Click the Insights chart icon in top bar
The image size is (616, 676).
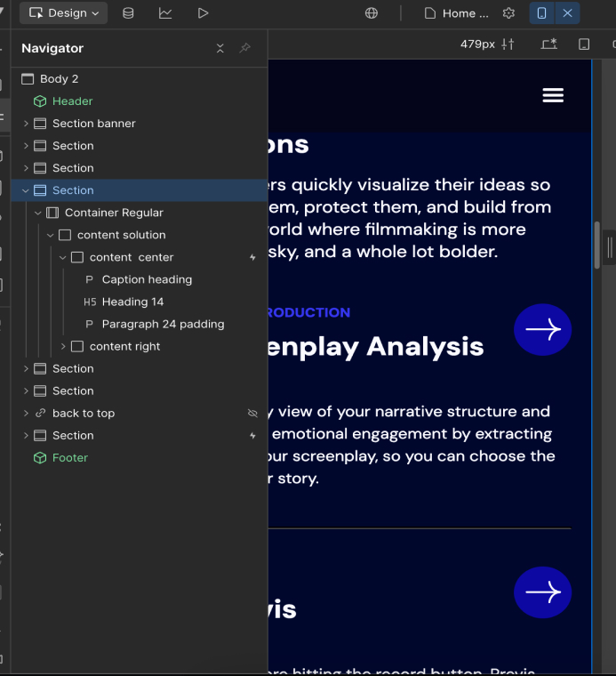click(x=165, y=13)
